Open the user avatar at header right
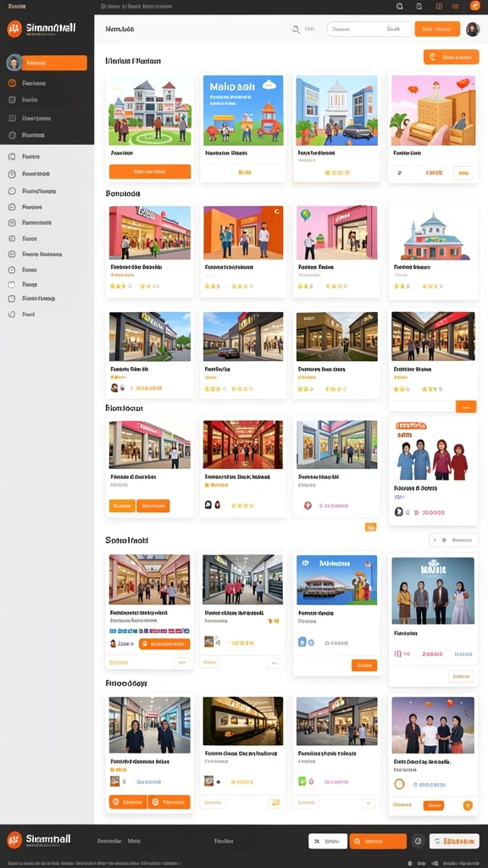This screenshot has height=868, width=488. pyautogui.click(x=473, y=29)
